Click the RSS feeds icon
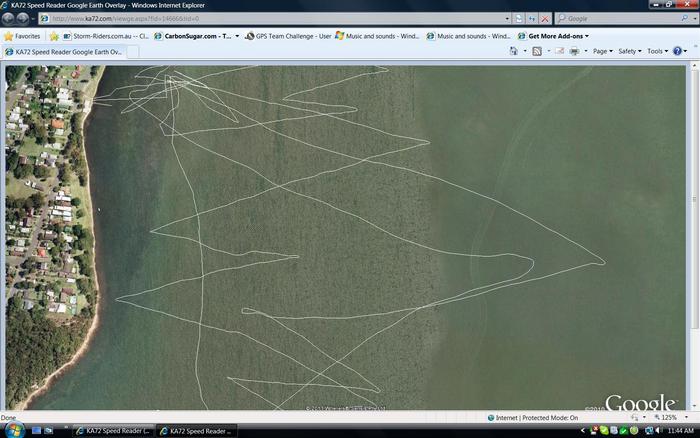Viewport: 700px width, 438px height. [x=537, y=51]
